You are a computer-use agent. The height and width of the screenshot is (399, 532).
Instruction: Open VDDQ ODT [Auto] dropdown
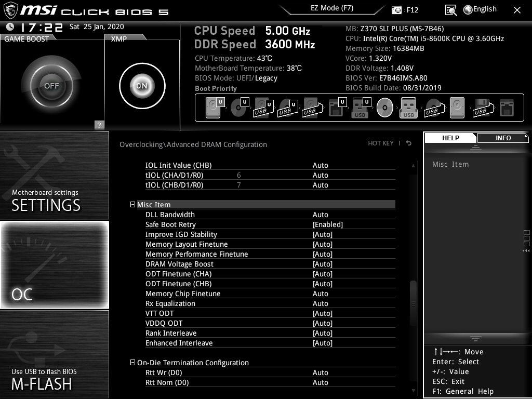[x=323, y=323]
